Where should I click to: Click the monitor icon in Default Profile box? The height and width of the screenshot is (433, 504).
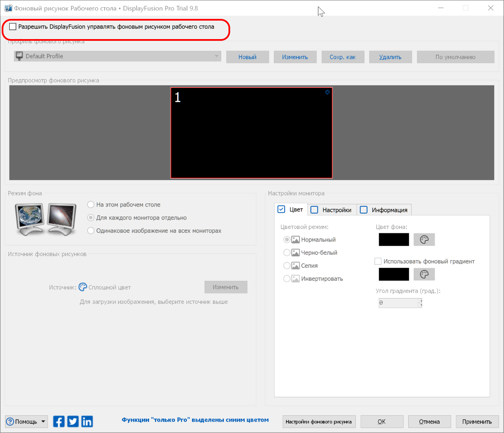tap(19, 56)
